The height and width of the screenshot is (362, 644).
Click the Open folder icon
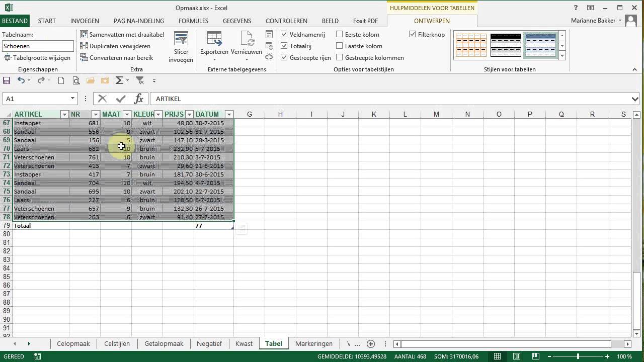(x=91, y=80)
